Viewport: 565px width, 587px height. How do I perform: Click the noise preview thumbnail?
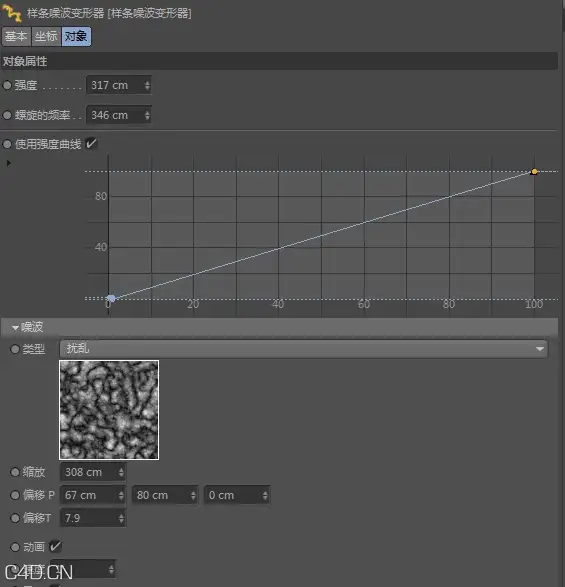click(x=109, y=410)
